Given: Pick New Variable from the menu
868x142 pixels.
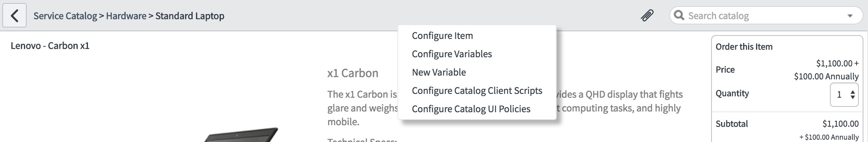Looking at the screenshot, I should click(439, 72).
